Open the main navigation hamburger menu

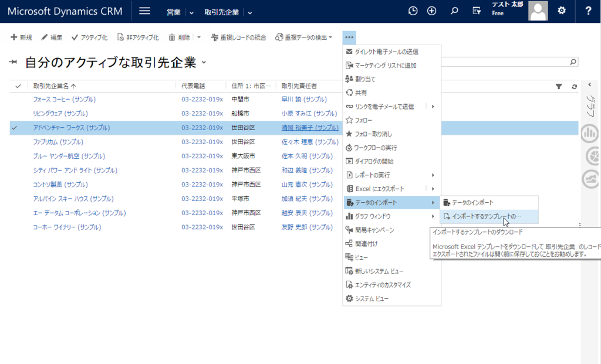144,11
